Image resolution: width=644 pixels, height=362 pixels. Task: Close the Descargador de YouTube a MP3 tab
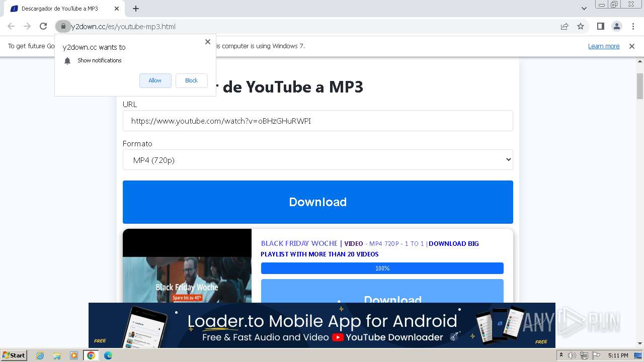(x=117, y=9)
